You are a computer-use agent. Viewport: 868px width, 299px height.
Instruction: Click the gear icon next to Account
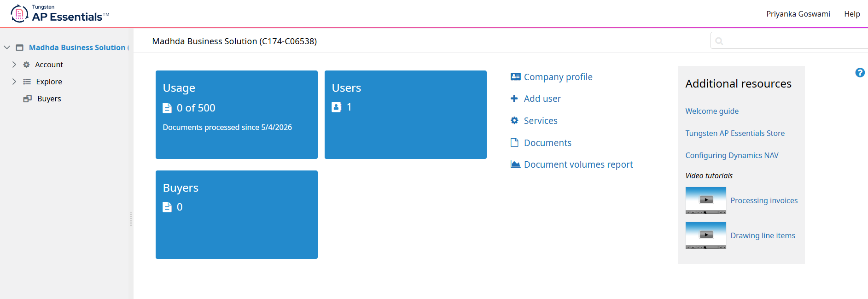27,64
